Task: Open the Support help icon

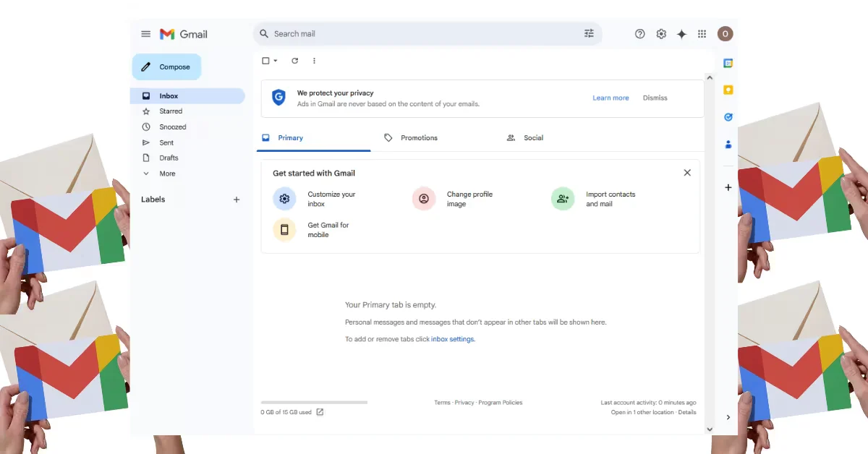Action: tap(639, 34)
